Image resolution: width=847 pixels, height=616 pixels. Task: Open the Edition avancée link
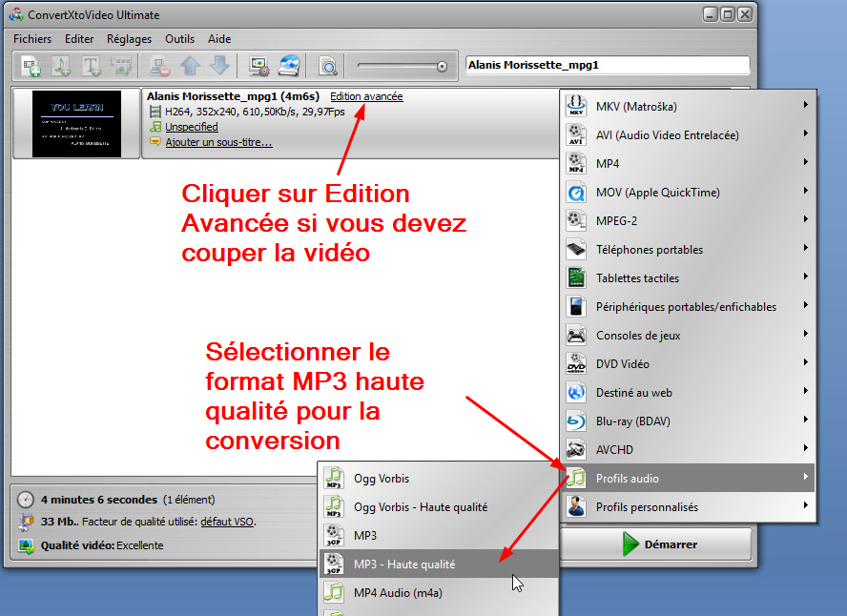tap(366, 96)
